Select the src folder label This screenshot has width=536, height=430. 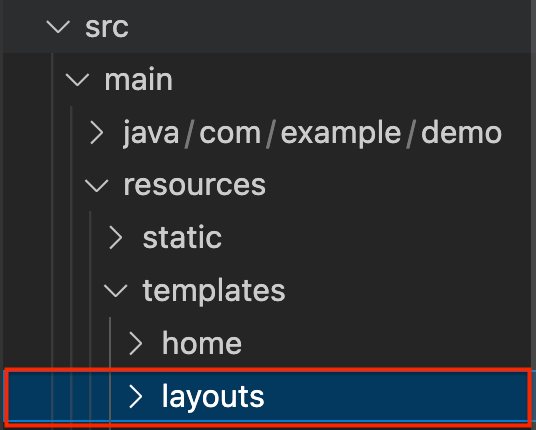coord(107,27)
